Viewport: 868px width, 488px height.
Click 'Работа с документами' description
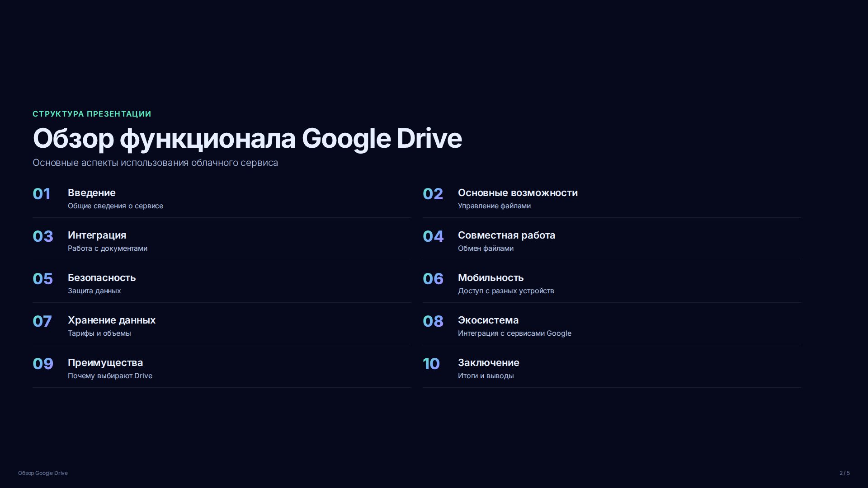108,249
